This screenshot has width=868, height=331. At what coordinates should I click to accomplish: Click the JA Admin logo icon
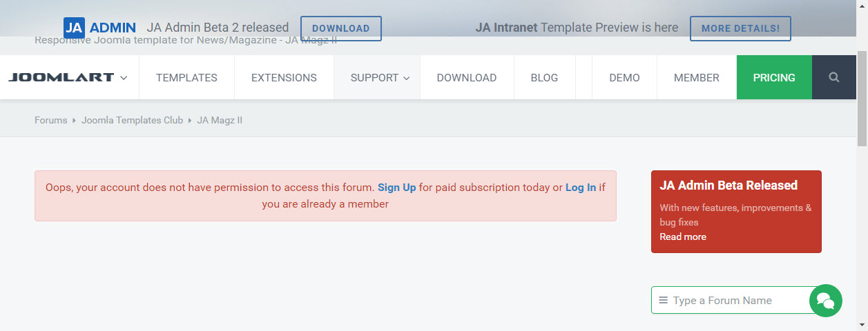74,28
